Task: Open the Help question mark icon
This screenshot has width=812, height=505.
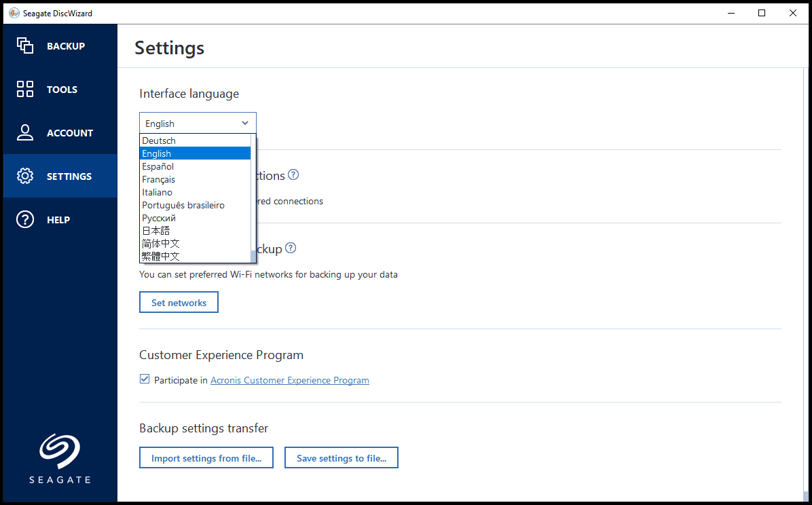Action: [25, 219]
